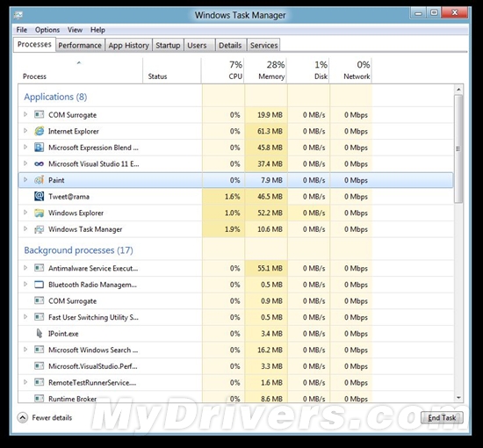Open the File menu
The width and height of the screenshot is (483, 448).
(22, 30)
